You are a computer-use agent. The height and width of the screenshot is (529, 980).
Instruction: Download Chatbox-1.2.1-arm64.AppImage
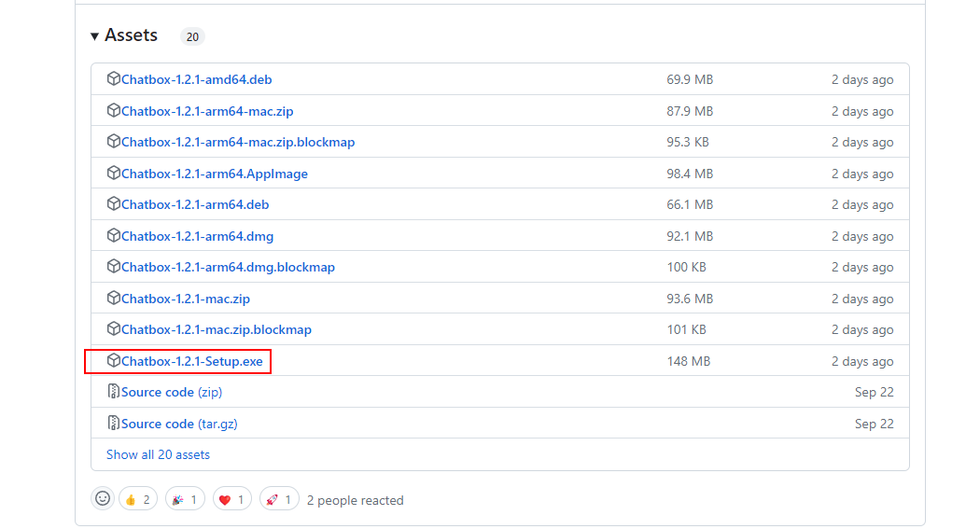point(215,174)
